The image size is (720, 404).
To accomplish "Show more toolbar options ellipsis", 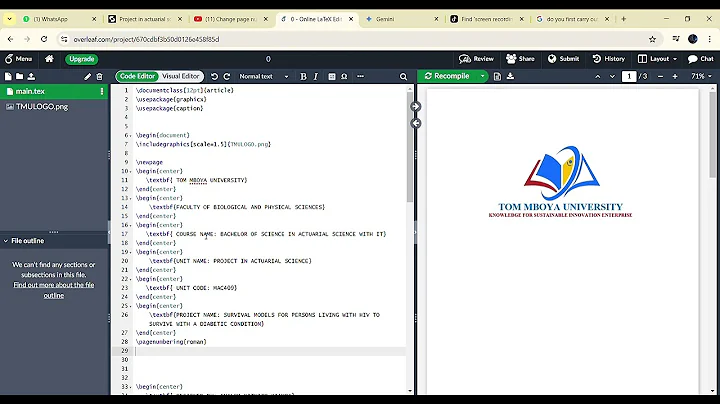I will 360,77.
